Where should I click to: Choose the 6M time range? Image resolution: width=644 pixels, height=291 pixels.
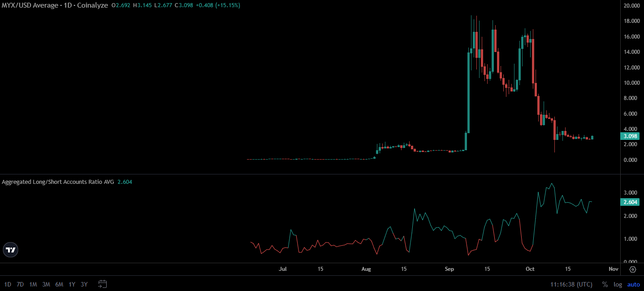pos(59,284)
